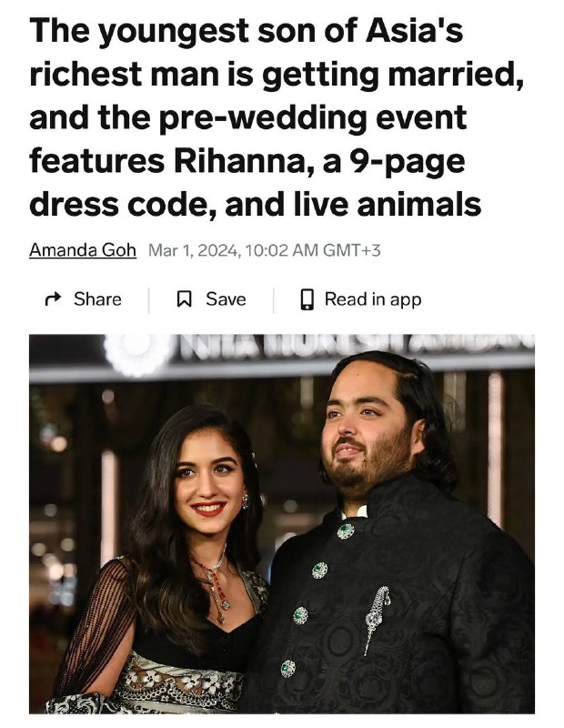Open the article photo of the couple
This screenshot has width=564, height=728.
(x=282, y=523)
